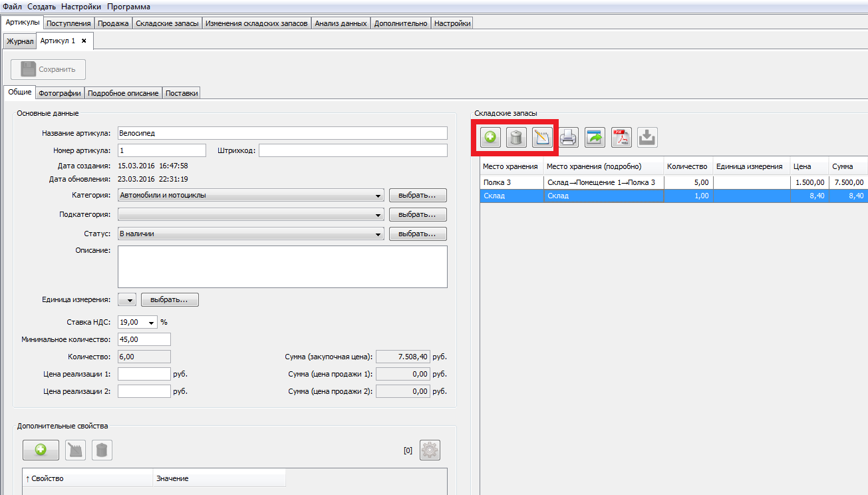Screen dimensions: 868x495
Task: Open the Складские запасы main tab
Action: 167,23
